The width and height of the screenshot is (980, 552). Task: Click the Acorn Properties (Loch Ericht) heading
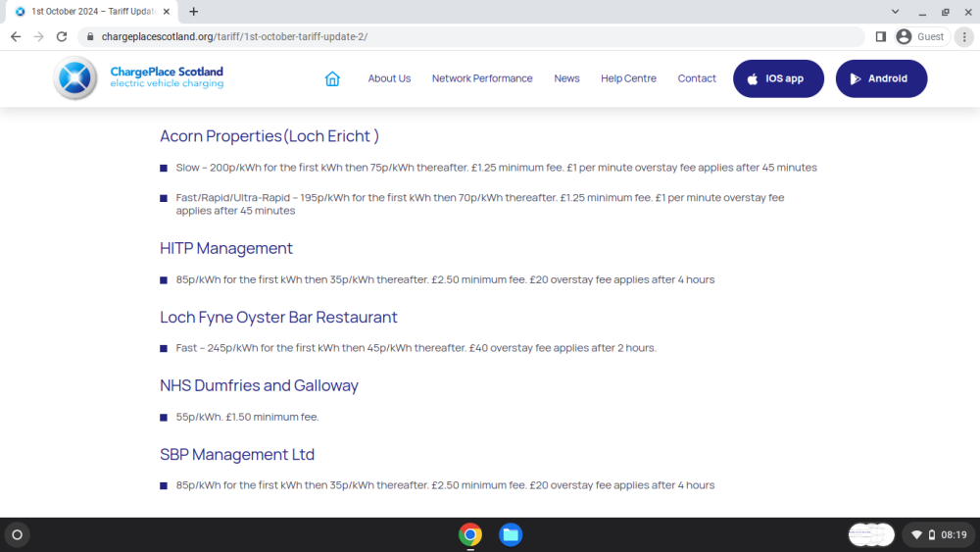(269, 136)
